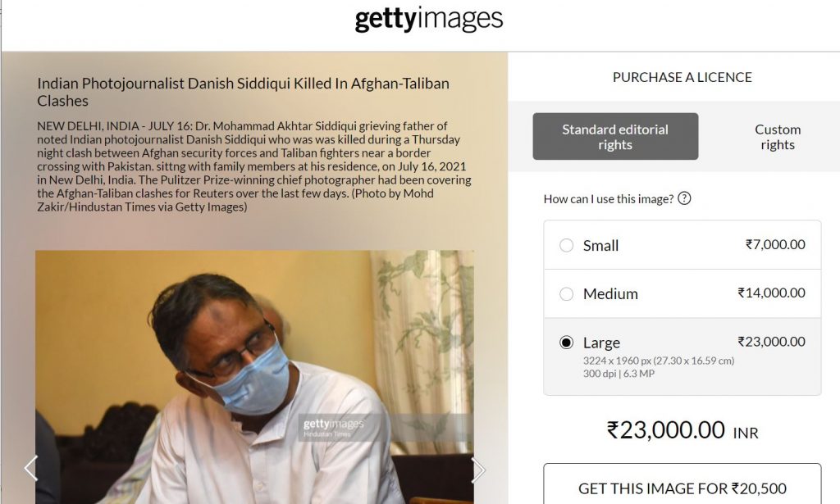Switch to Standard editorial rights tab
Viewport: 840px width, 504px height.
[615, 137]
